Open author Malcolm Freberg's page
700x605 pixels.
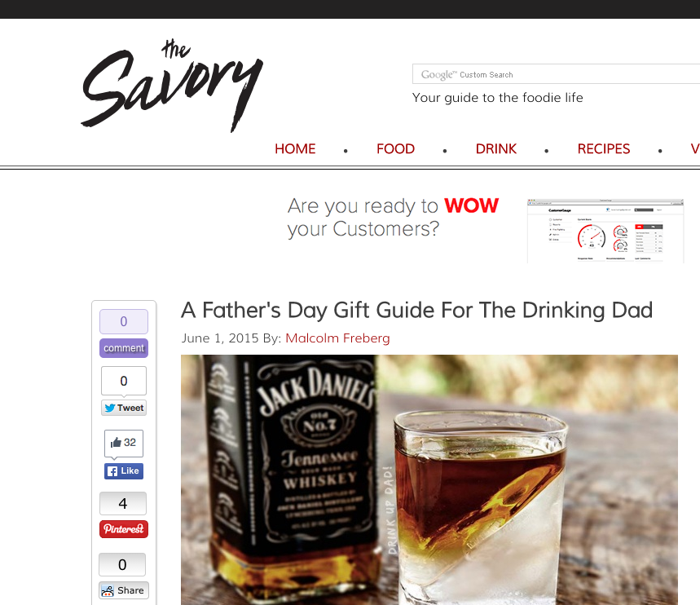pyautogui.click(x=337, y=338)
